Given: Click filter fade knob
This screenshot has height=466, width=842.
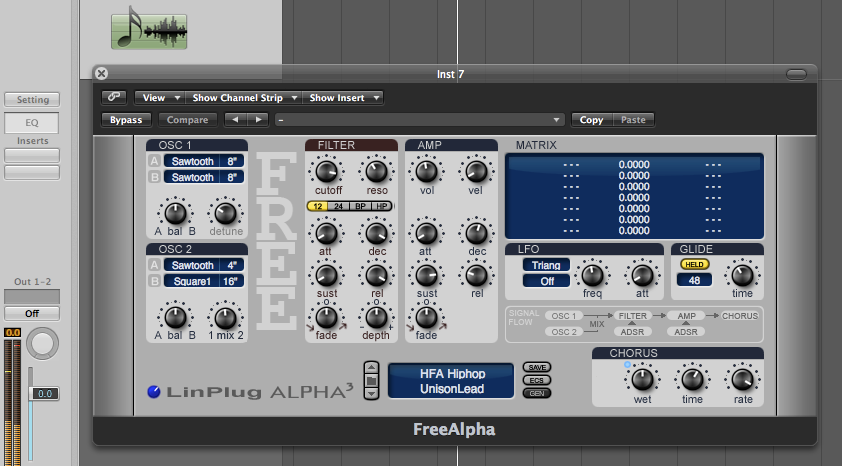Looking at the screenshot, I should pyautogui.click(x=326, y=317).
